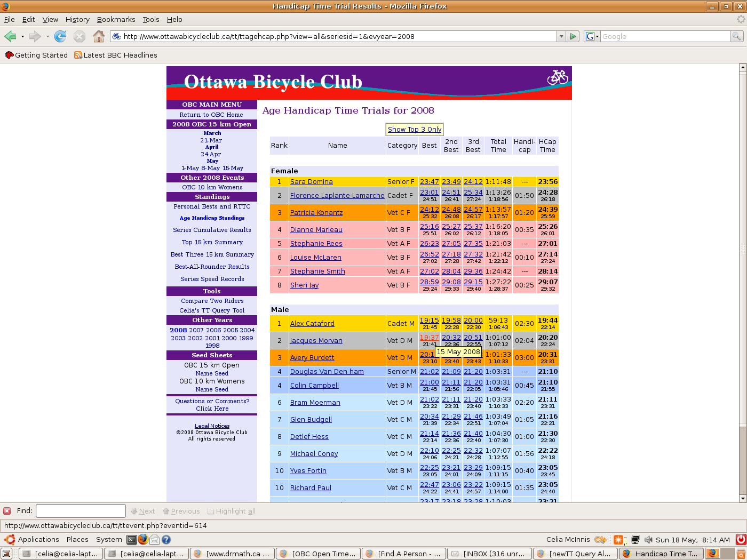The height and width of the screenshot is (560, 747).
Task: Click the search magnifier icon
Action: tap(736, 36)
